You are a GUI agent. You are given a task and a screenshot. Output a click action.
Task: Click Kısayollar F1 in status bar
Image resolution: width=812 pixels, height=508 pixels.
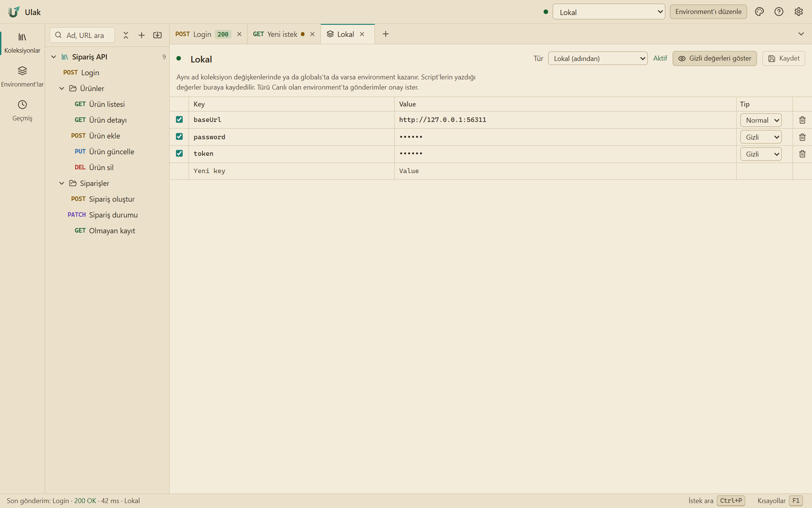[x=780, y=501]
